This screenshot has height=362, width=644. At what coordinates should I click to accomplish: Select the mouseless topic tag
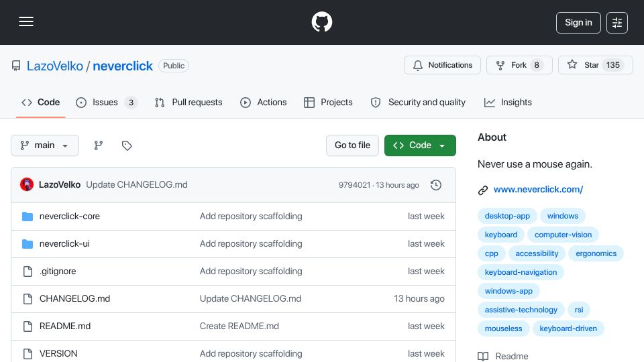(x=503, y=328)
